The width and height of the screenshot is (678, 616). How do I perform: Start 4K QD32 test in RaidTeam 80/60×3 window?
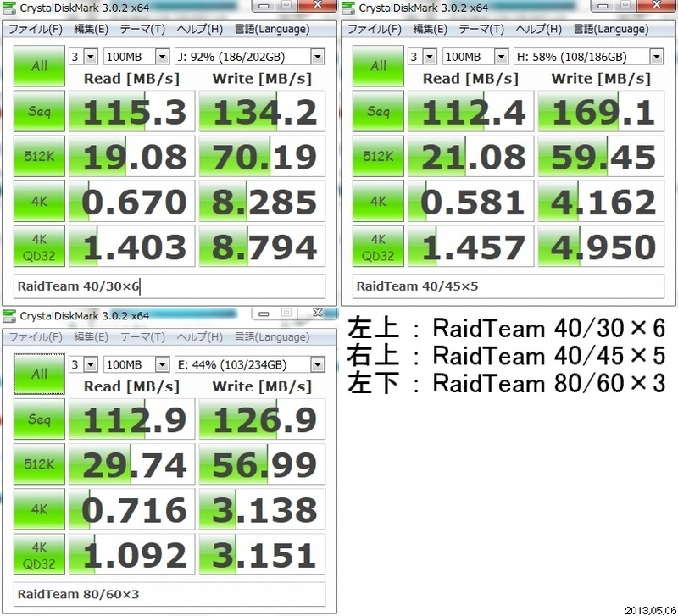pyautogui.click(x=39, y=554)
